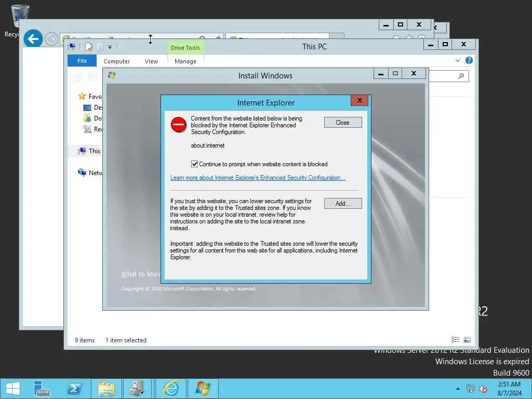
Task: Open the Manage ribbon tab
Action: [x=185, y=61]
